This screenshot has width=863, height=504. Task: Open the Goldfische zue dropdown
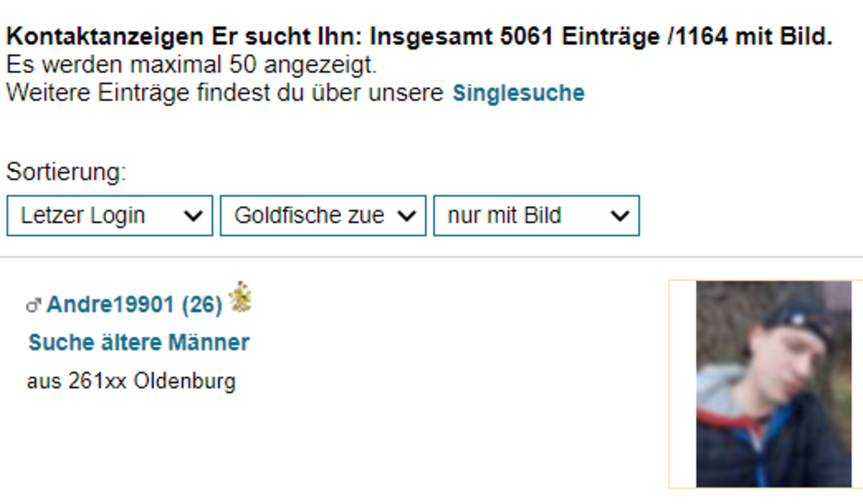tap(322, 216)
